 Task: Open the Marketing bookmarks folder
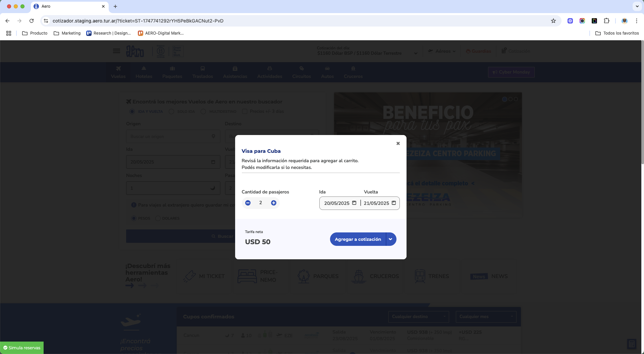pyautogui.click(x=67, y=33)
